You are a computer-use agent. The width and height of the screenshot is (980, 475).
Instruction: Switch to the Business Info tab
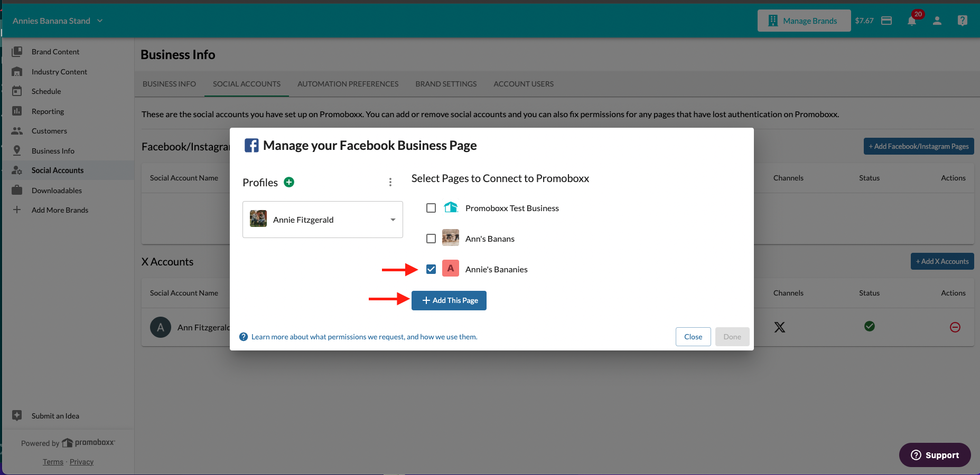click(x=169, y=84)
